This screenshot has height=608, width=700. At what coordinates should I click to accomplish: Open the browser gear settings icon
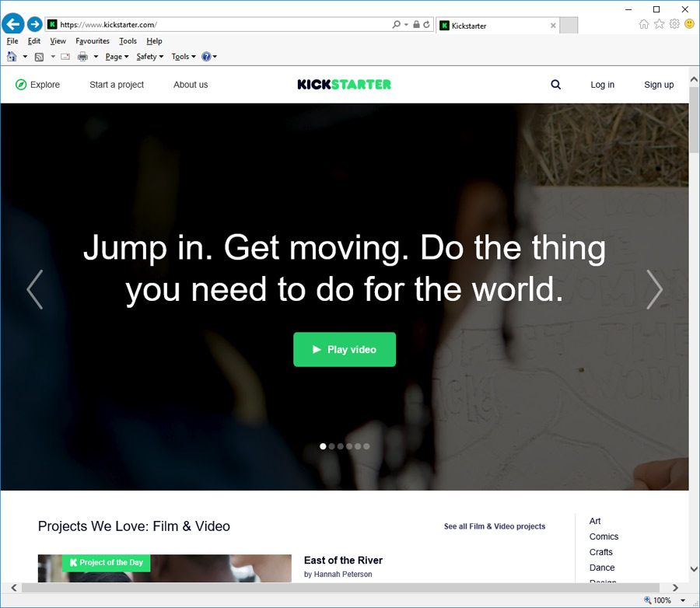coord(674,24)
